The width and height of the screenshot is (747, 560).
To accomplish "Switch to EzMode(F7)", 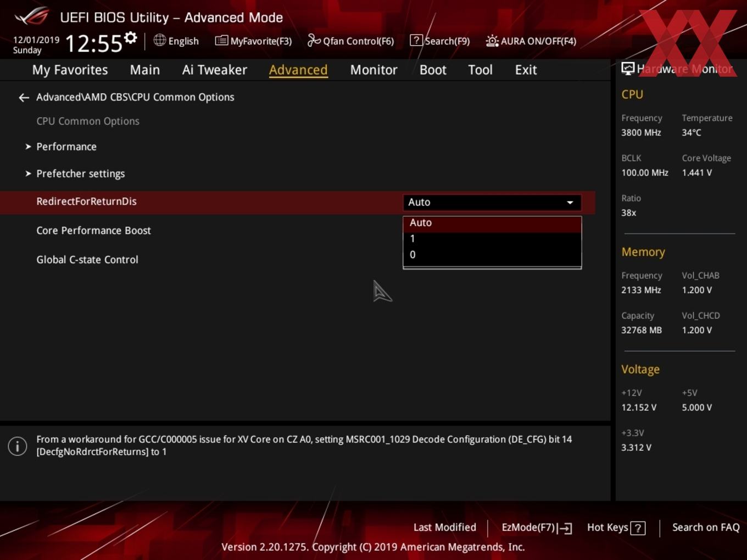I will point(537,528).
